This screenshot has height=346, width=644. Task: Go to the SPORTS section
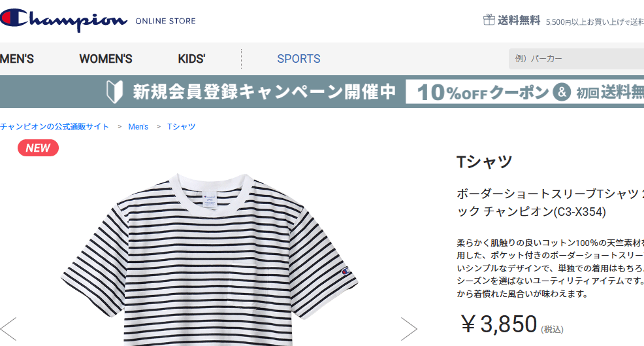coord(298,59)
